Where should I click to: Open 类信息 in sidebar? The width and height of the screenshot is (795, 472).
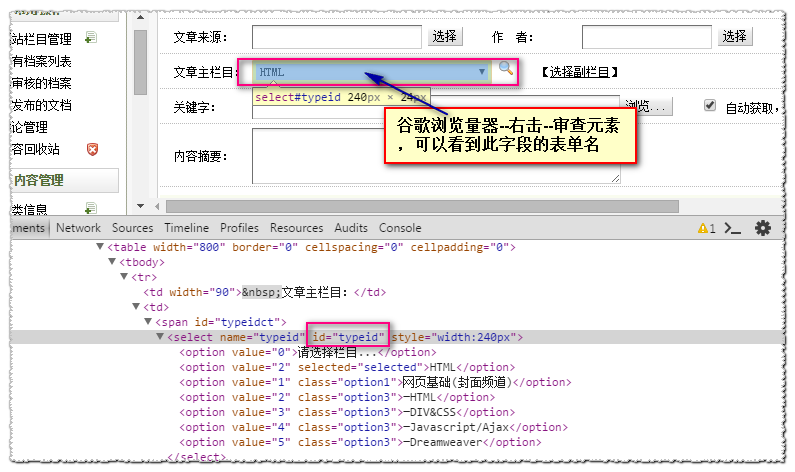29,209
